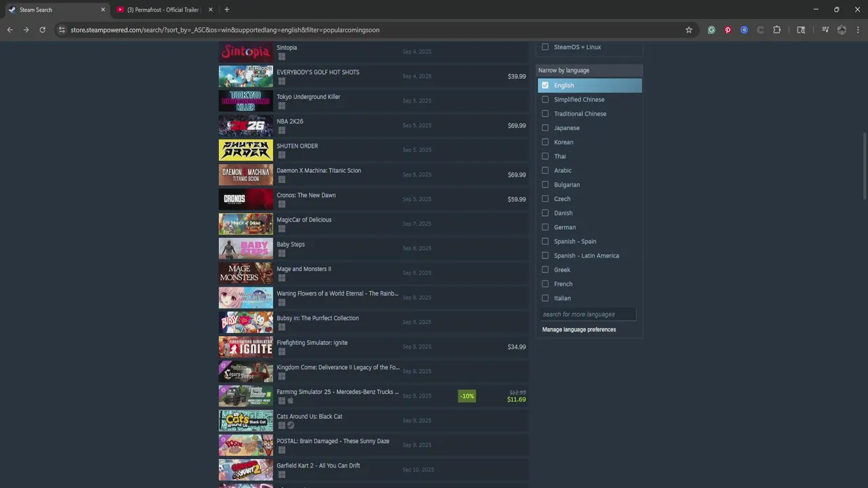Open the SHUTEN ORDER game listing
868x488 pixels.
pyautogui.click(x=373, y=150)
